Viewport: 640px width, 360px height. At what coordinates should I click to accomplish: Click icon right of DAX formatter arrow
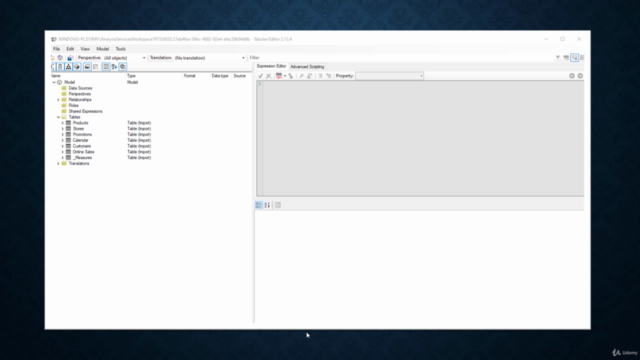[x=291, y=76]
